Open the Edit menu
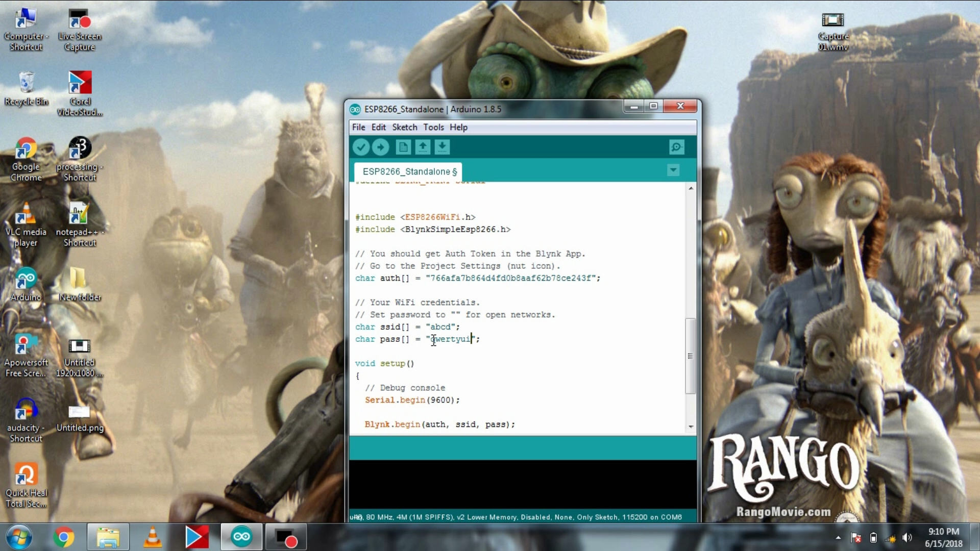 click(x=379, y=128)
